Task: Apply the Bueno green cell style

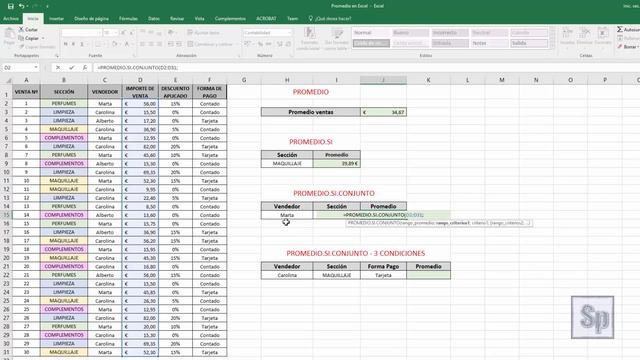Action: 410,33
